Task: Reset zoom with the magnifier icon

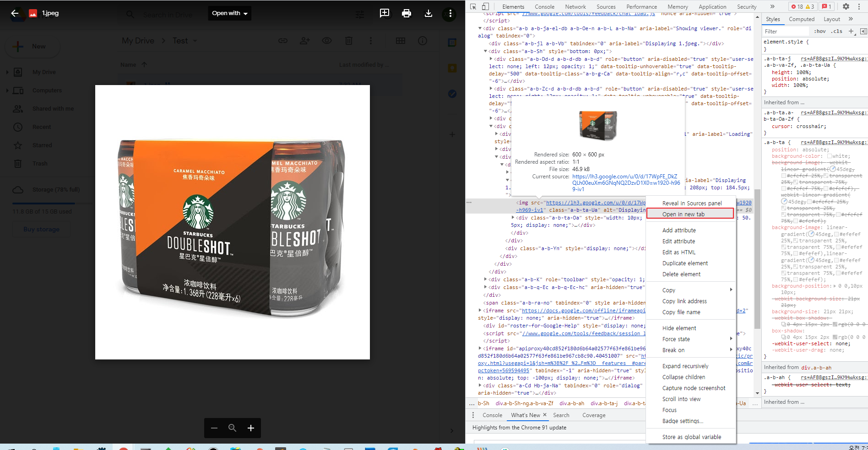Action: [x=233, y=428]
